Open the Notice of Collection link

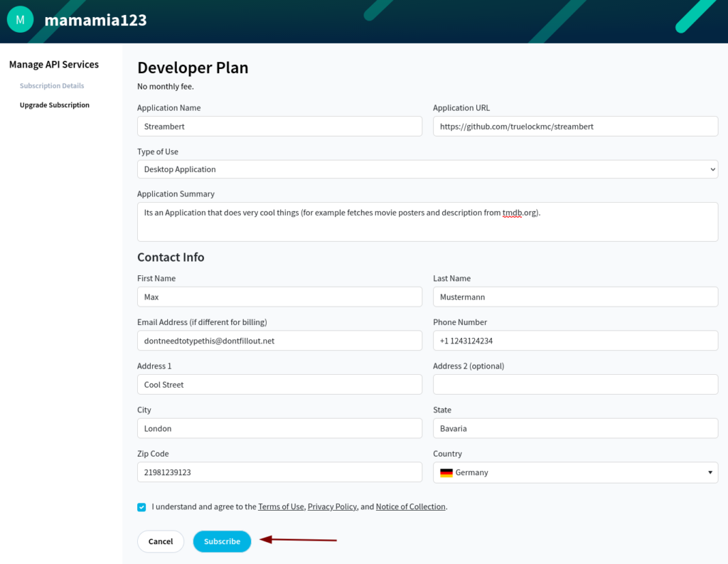pyautogui.click(x=410, y=506)
